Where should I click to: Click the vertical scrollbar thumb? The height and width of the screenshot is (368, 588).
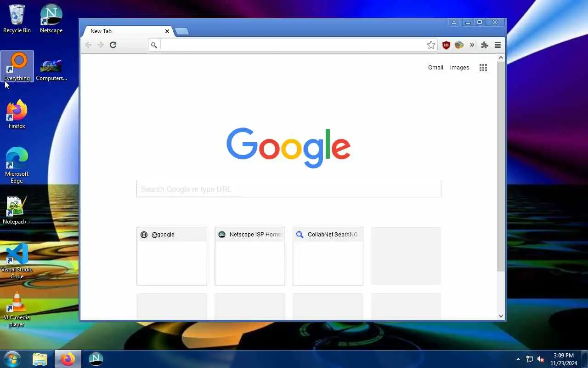tap(501, 167)
